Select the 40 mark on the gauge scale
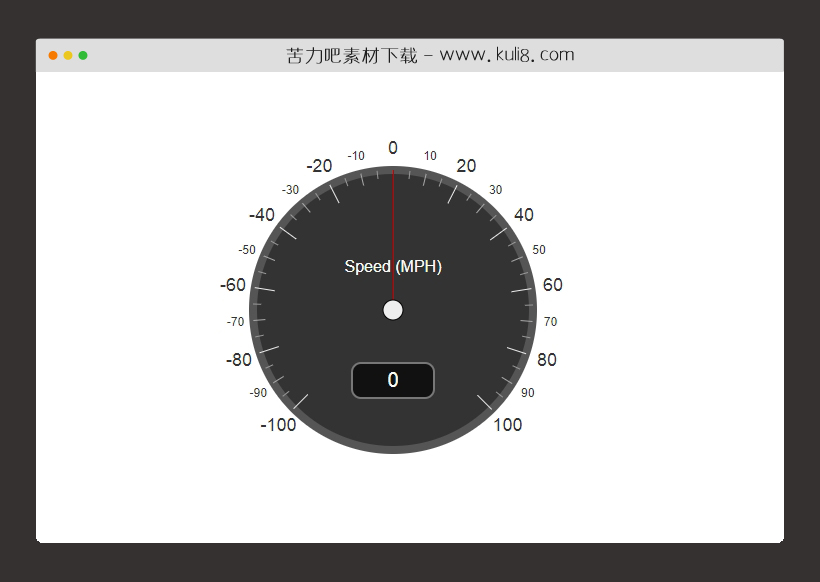Viewport: 820px width, 582px height. [x=523, y=215]
